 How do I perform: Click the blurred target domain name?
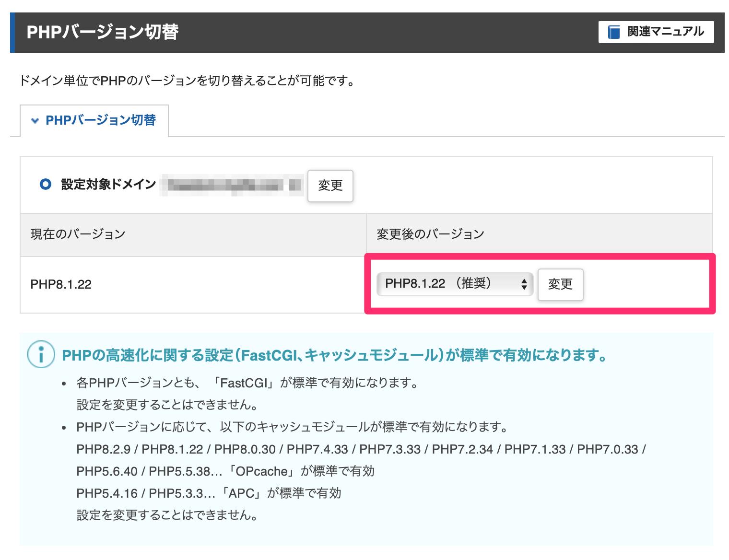[x=232, y=185]
